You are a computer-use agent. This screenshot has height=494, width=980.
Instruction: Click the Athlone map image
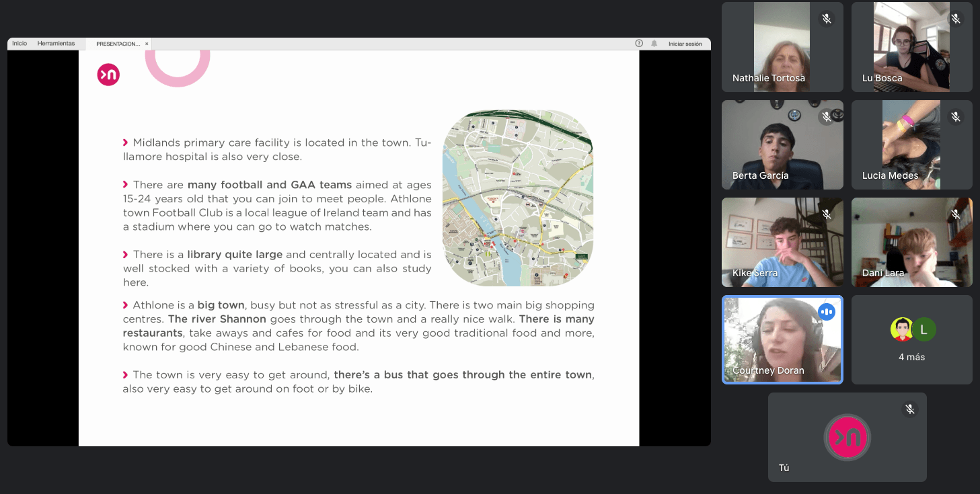click(517, 198)
